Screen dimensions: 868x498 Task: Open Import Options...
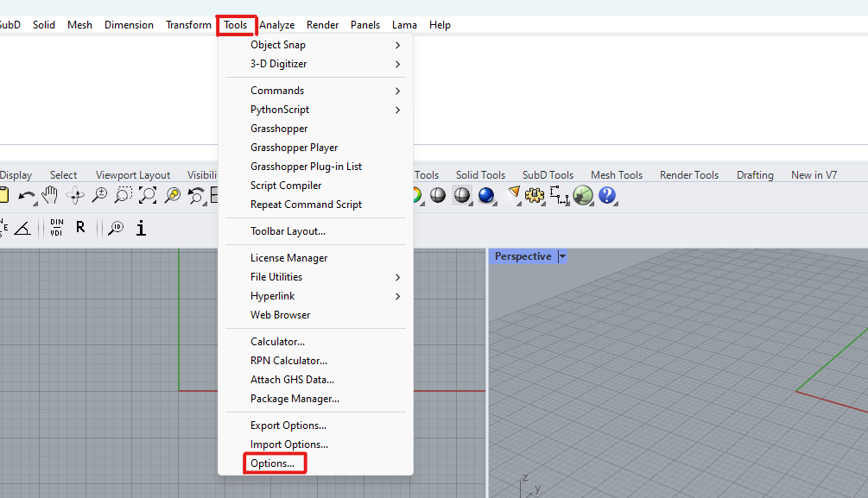289,444
